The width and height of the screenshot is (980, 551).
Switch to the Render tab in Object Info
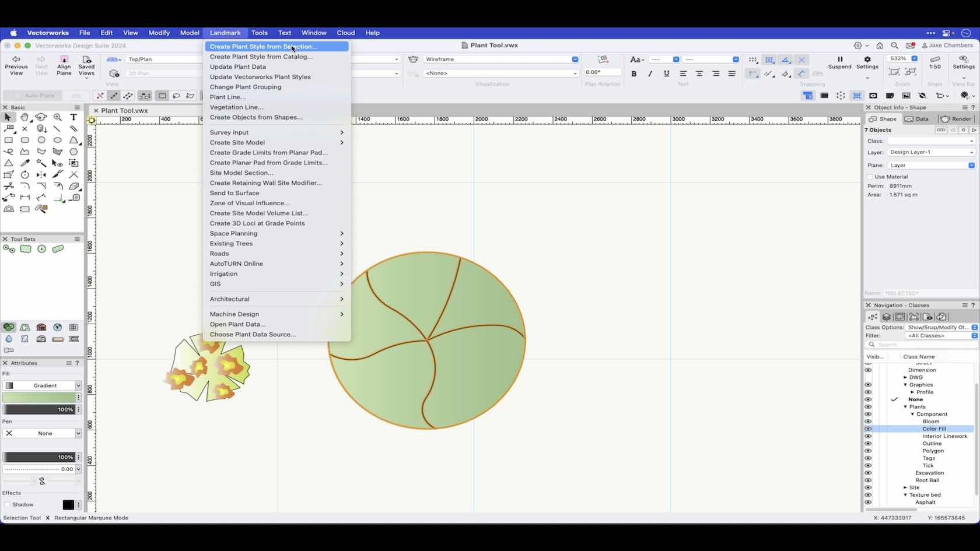tap(955, 119)
